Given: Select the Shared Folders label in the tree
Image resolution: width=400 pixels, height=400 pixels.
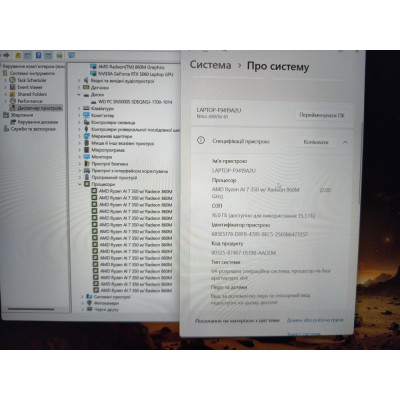Looking at the screenshot, I should point(32,94).
